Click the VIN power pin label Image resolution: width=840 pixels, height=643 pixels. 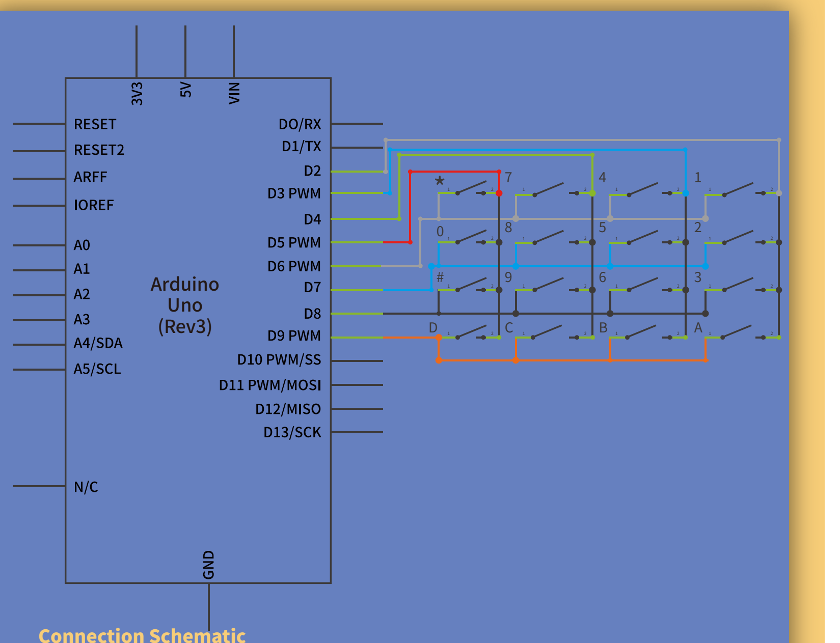[x=234, y=93]
